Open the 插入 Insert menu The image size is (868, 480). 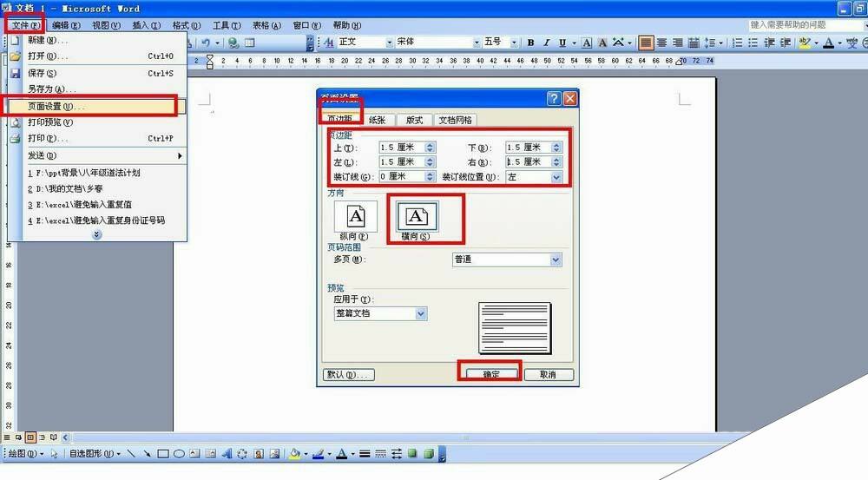[146, 25]
